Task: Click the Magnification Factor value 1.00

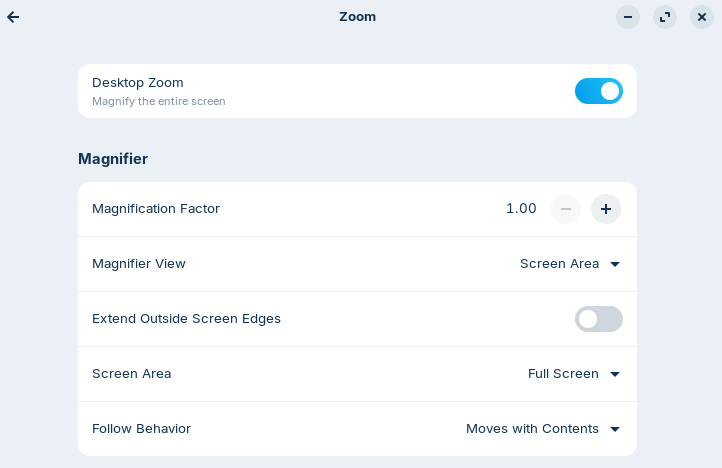Action: [521, 209]
